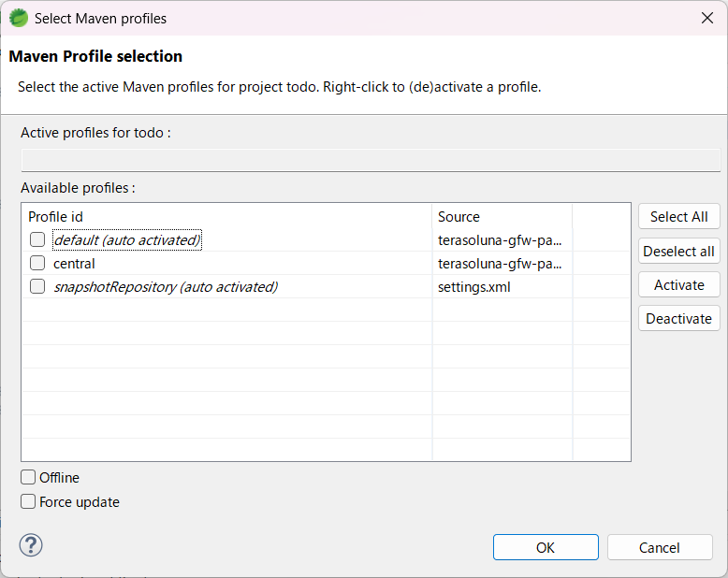Click the Active profiles text field

pyautogui.click(x=371, y=160)
